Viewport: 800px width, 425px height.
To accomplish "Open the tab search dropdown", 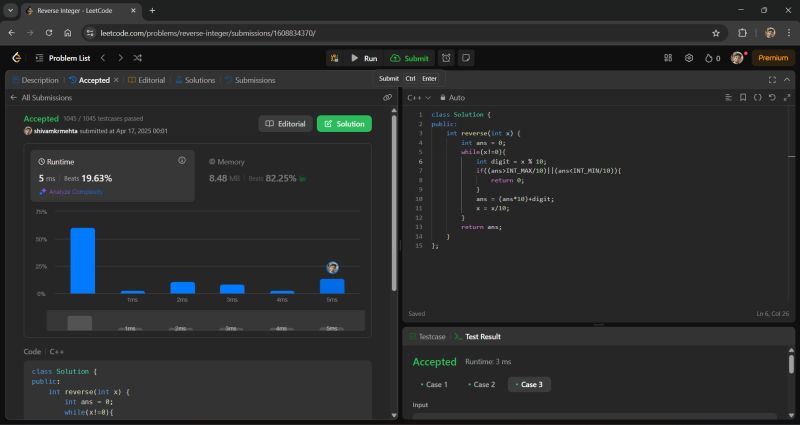I will 10,10.
